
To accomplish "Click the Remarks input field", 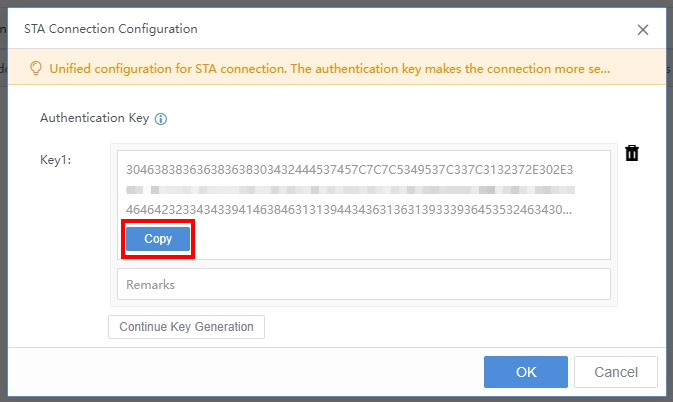I will click(364, 284).
